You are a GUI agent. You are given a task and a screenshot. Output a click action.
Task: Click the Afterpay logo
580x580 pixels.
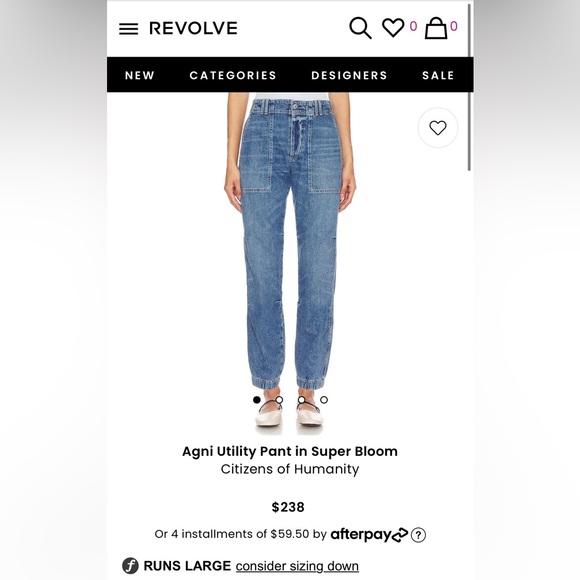pyautogui.click(x=369, y=535)
